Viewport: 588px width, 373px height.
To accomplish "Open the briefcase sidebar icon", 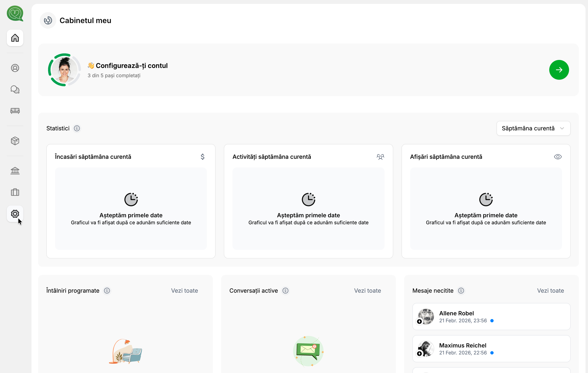I will (15, 192).
